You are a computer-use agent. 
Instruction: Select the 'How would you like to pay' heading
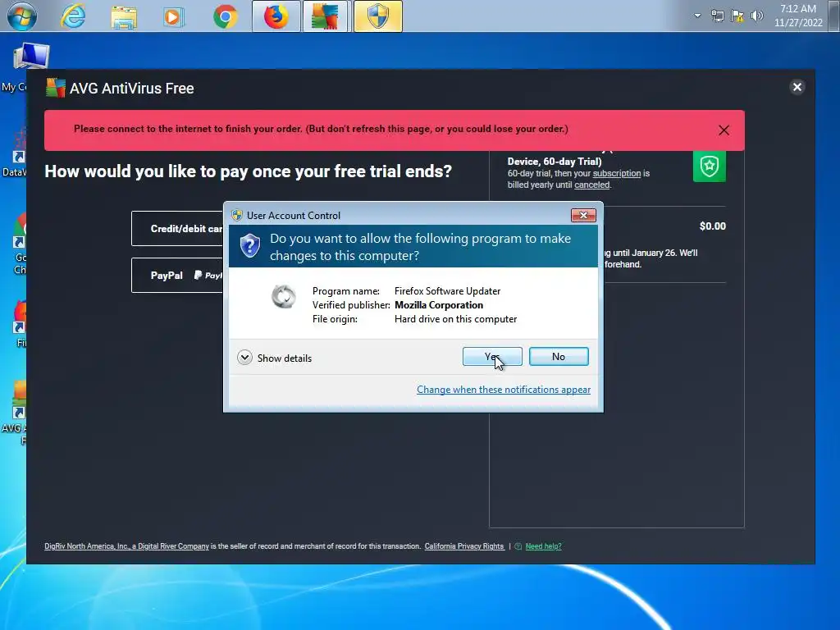[x=248, y=171]
